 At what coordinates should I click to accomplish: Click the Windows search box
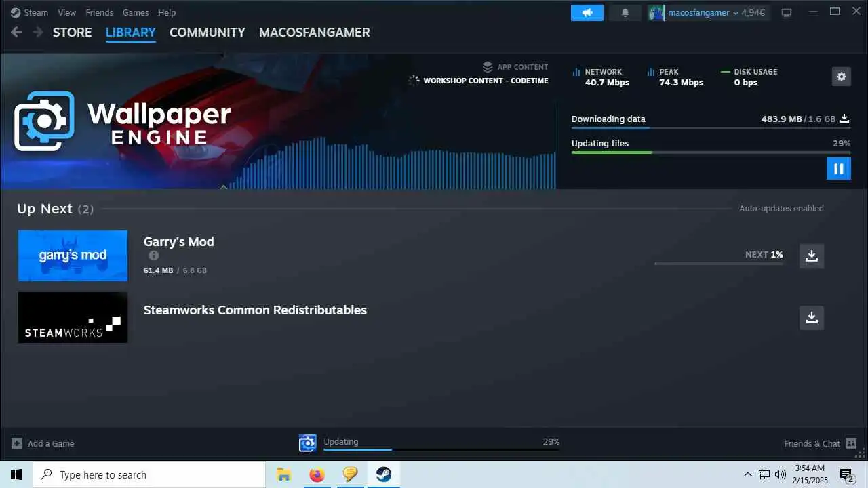click(149, 474)
